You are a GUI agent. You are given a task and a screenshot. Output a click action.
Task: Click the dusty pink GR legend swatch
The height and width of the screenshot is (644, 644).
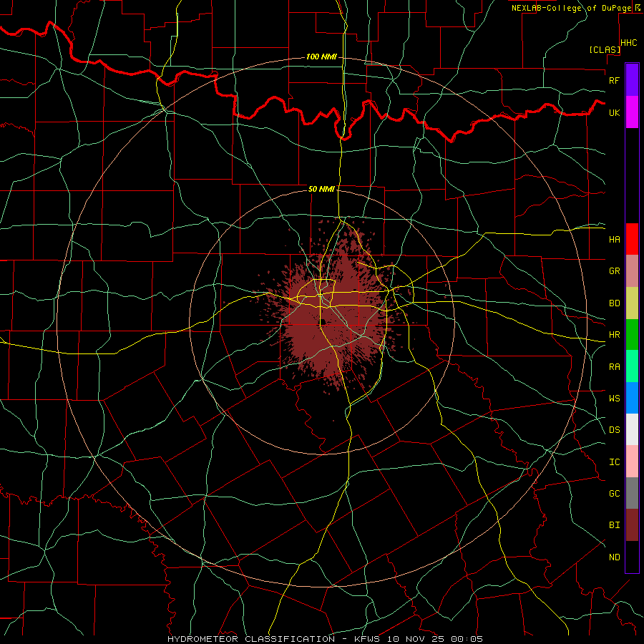(632, 270)
